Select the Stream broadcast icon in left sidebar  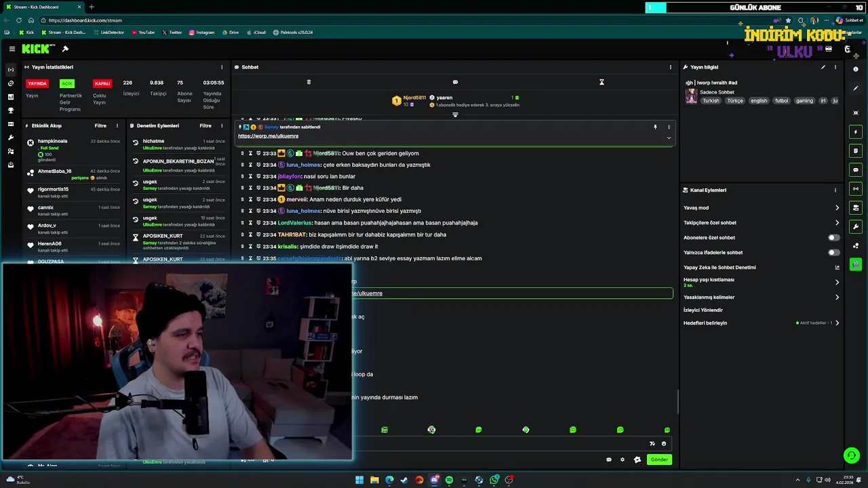coord(11,70)
